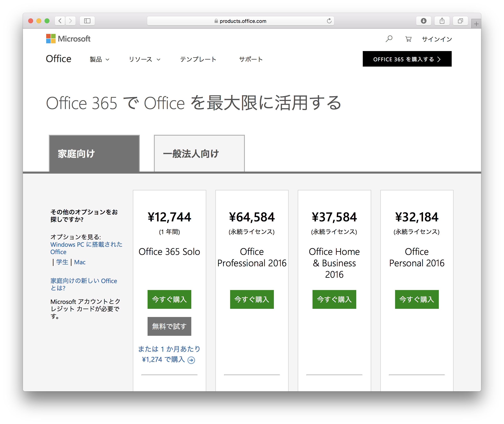Open the search magnifier icon on Microsoft header

pos(389,39)
